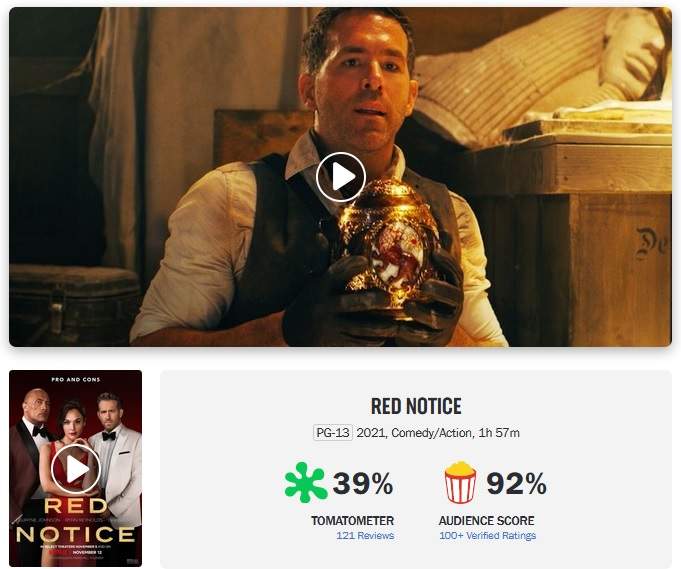This screenshot has width=681, height=569.
Task: Click the 92% audience score value
Action: pyautogui.click(x=516, y=483)
